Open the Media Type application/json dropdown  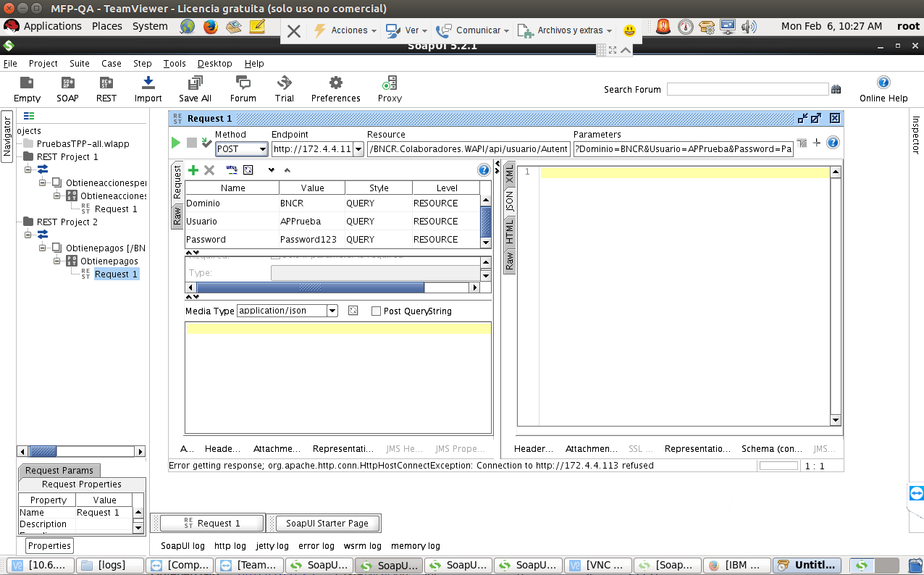pos(332,311)
